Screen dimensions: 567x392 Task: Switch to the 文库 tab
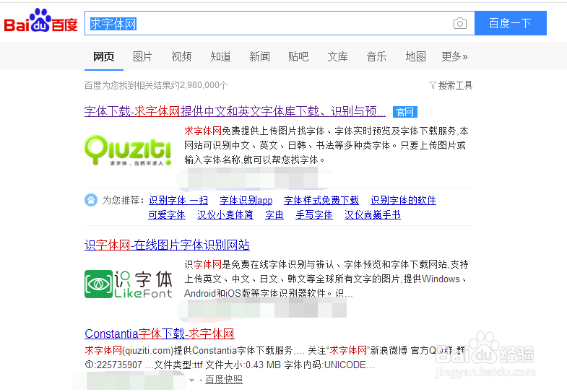[x=338, y=57]
